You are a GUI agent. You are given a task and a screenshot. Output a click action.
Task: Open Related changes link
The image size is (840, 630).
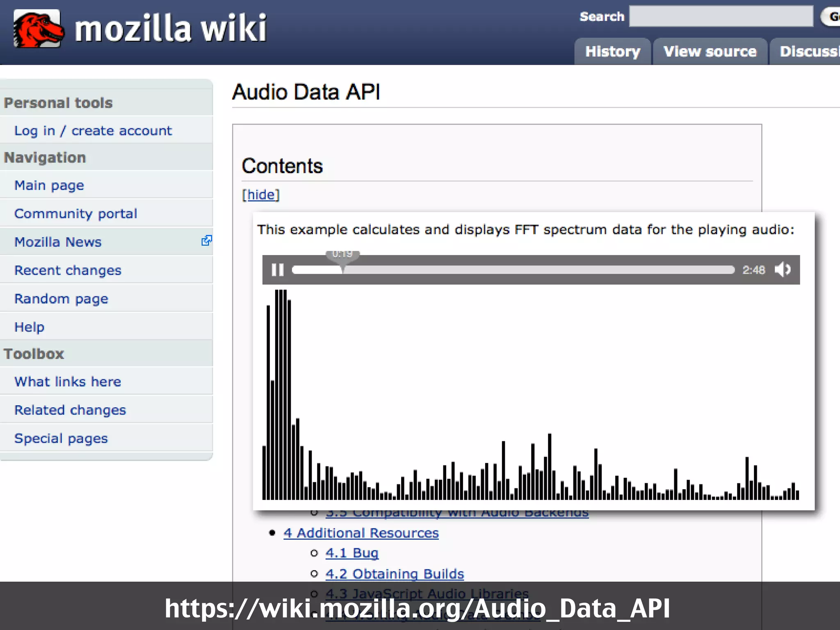click(x=70, y=410)
